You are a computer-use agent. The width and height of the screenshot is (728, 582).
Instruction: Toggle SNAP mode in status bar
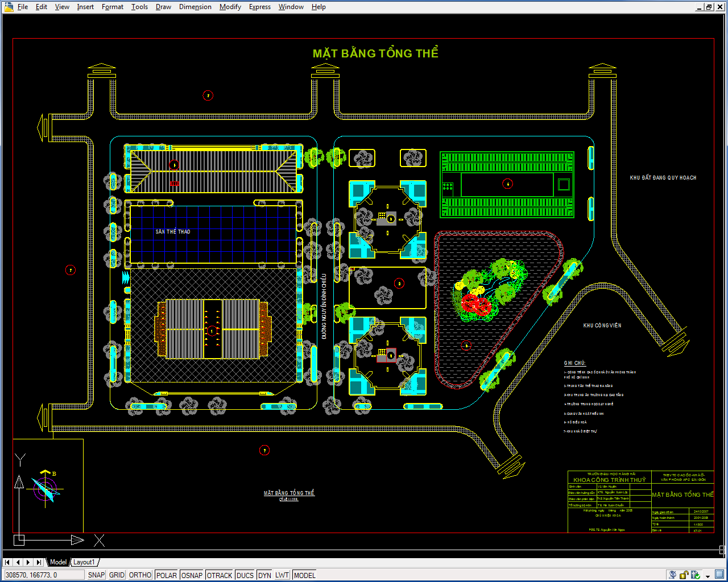tap(96, 575)
